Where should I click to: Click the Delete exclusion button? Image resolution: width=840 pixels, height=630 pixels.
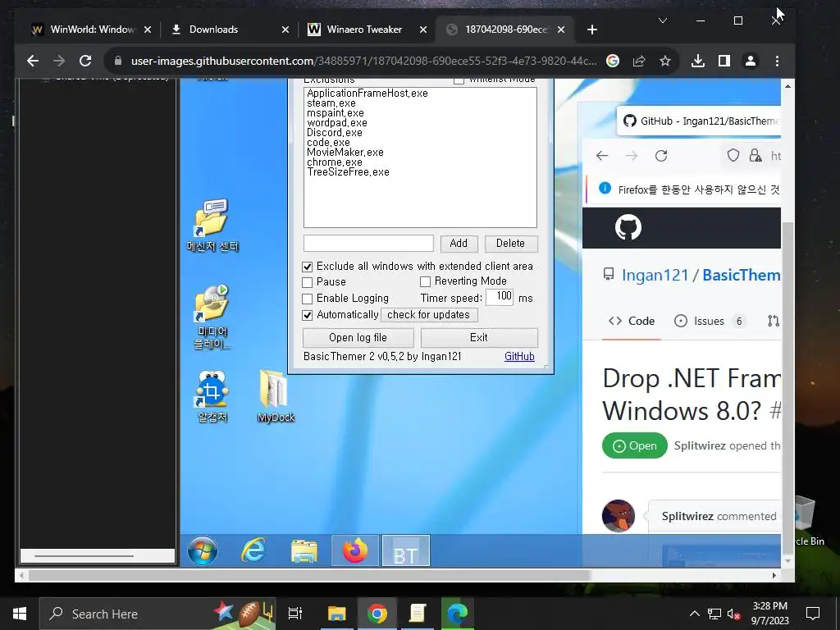[x=510, y=243]
